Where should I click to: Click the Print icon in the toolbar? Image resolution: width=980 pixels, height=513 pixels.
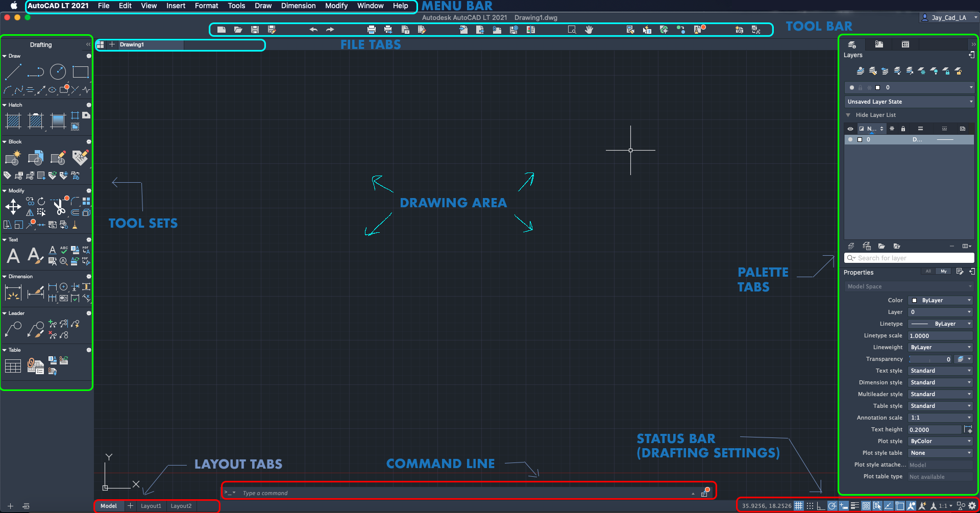coord(372,30)
